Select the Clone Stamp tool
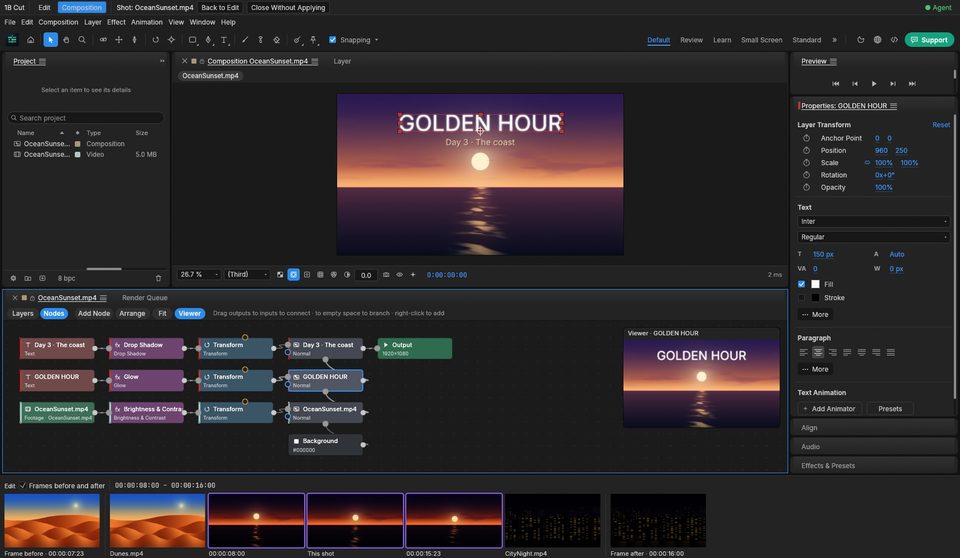 click(x=260, y=40)
